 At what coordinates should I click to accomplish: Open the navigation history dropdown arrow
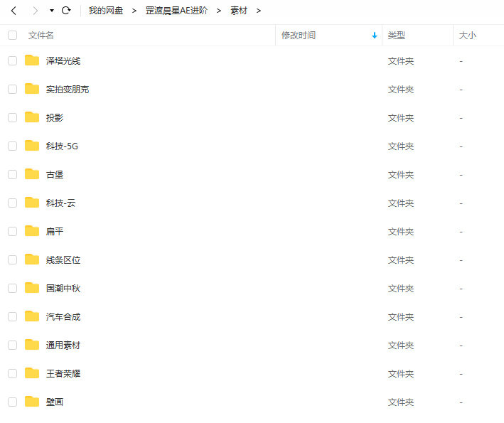tap(52, 11)
